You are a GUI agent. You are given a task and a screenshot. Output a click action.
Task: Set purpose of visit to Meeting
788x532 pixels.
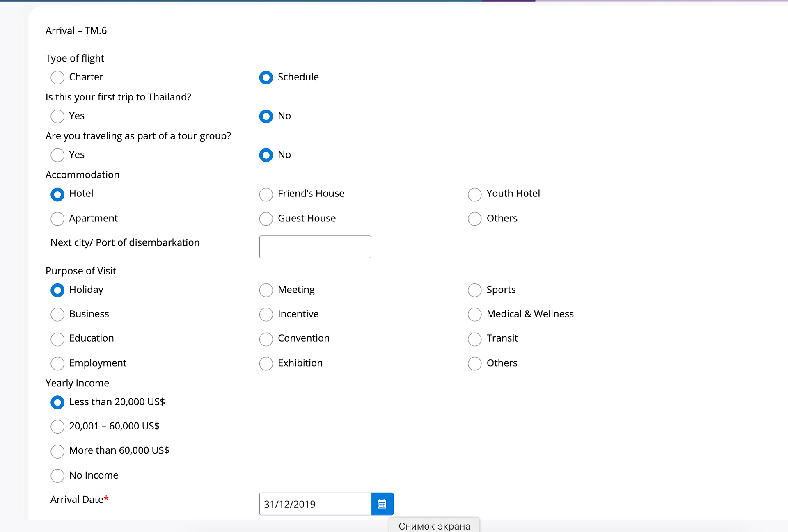coord(266,290)
